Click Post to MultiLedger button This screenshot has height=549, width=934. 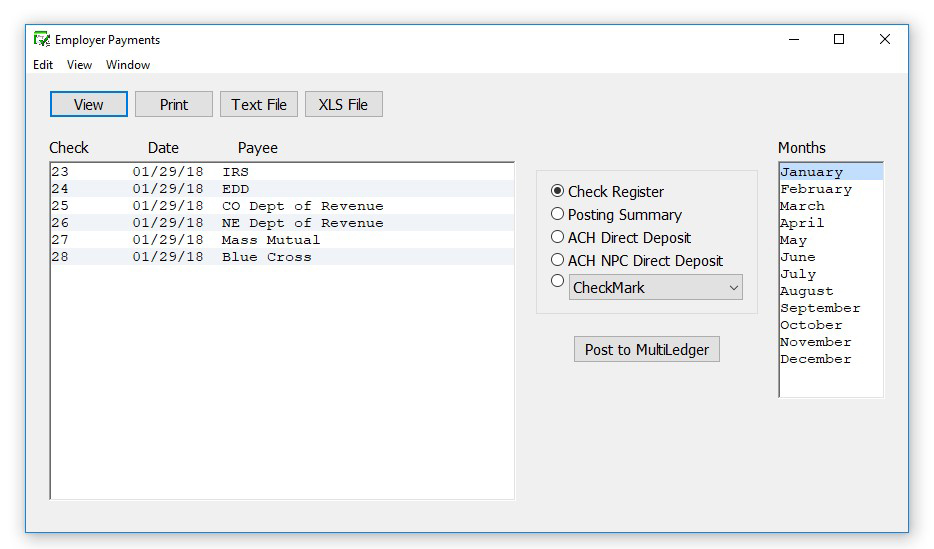[646, 349]
